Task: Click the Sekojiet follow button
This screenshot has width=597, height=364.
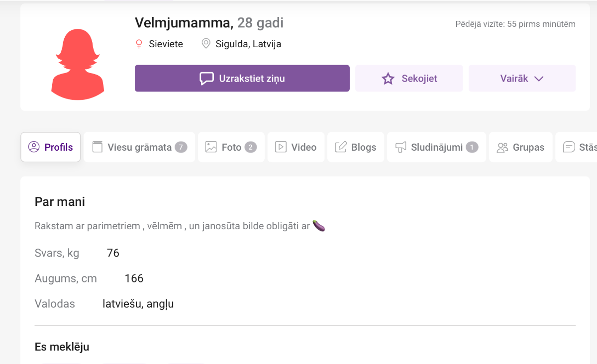Action: pyautogui.click(x=409, y=79)
